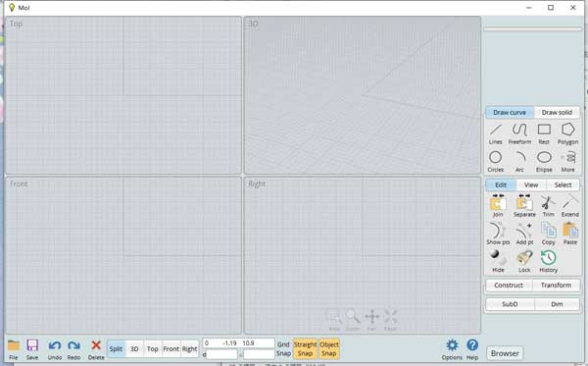Click the Area zoom viewport control
The height and width of the screenshot is (366, 588).
click(334, 320)
